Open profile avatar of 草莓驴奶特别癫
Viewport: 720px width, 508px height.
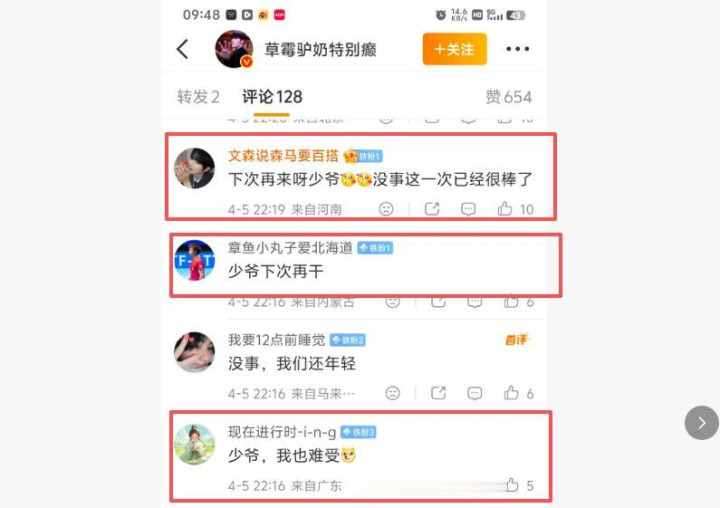click(x=234, y=49)
